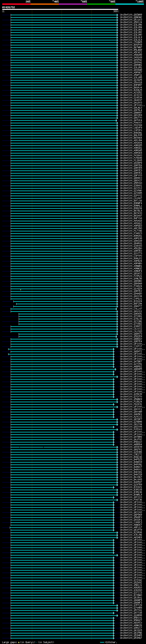The width and height of the screenshot is (146, 644).
Task: Select hit label UniRef100_Q38HT2
Action: (131, 326)
